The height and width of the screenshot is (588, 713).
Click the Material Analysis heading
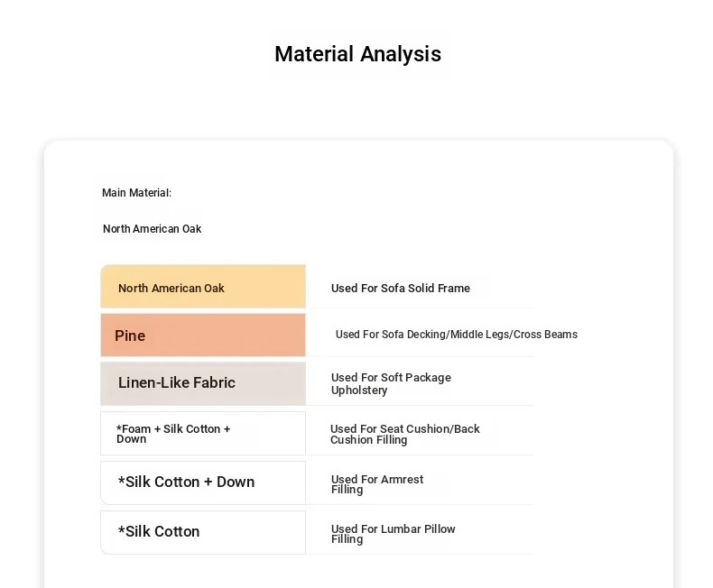(358, 54)
